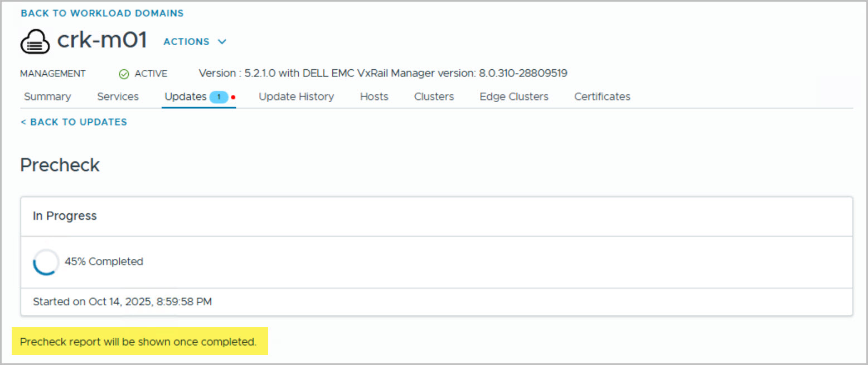Click the red notification dot on Updates
Screen dimensions: 868x365
(x=233, y=97)
